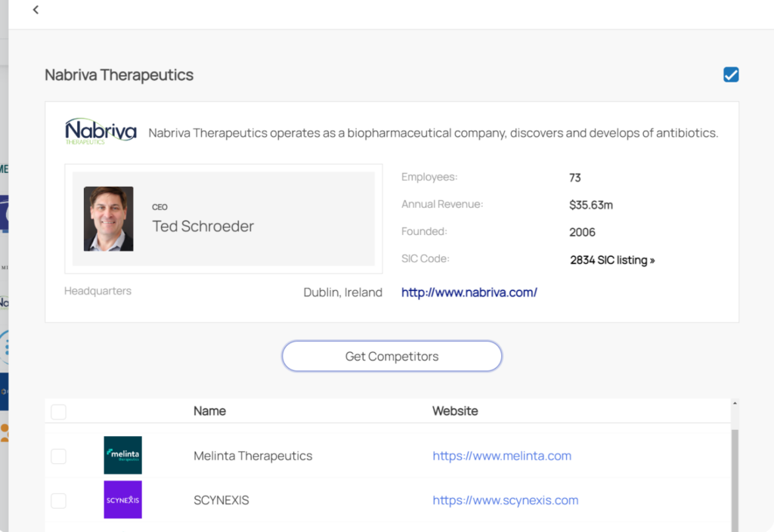
Task: Click Ted Schroeder's CEO profile photo
Action: (x=108, y=218)
